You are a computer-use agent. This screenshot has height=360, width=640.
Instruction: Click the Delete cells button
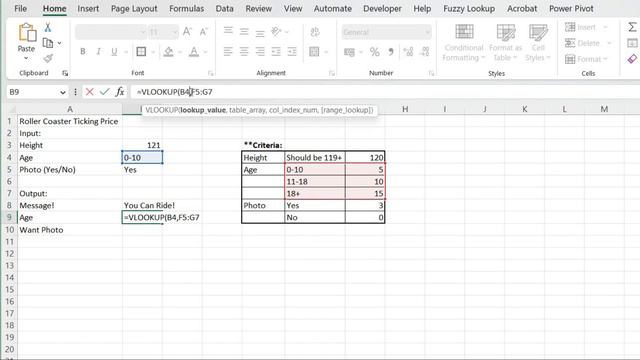tap(588, 43)
